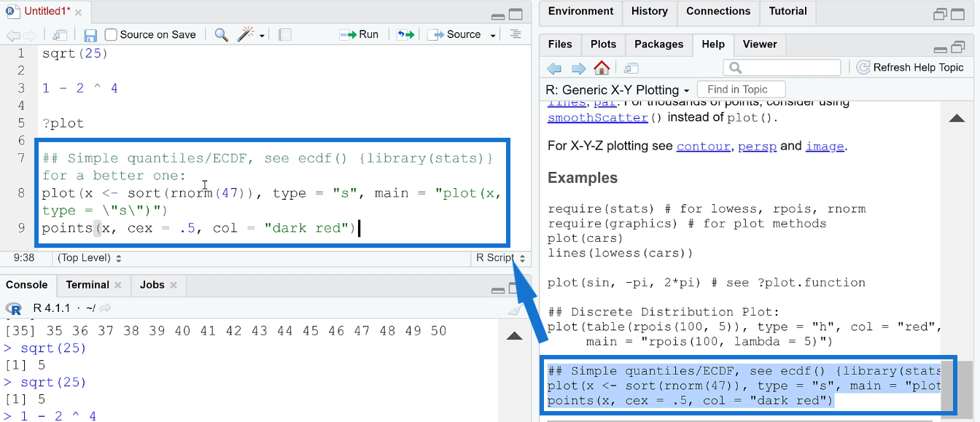Open the contour help link

(704, 146)
